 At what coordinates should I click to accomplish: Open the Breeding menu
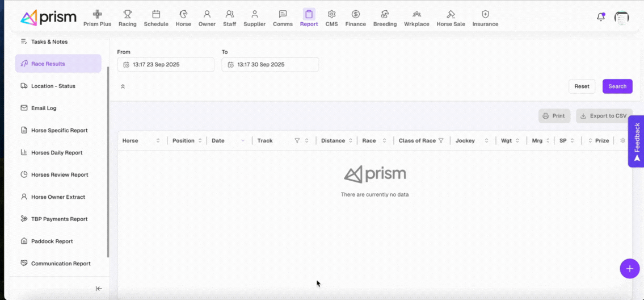pos(385,18)
